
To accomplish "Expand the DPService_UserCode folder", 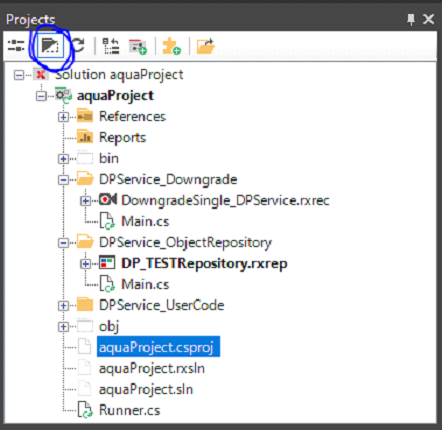I will pyautogui.click(x=63, y=306).
